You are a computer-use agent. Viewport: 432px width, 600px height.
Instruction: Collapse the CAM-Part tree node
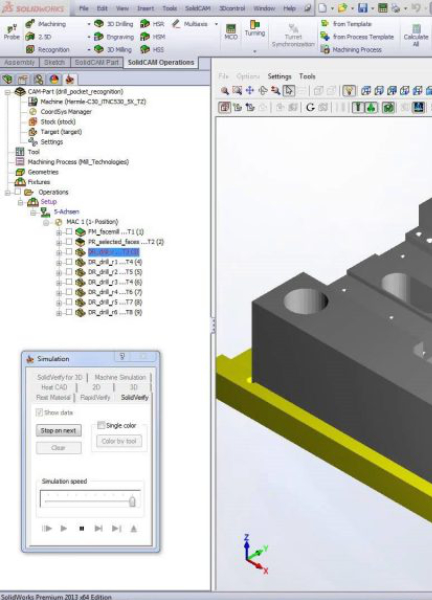[8, 92]
